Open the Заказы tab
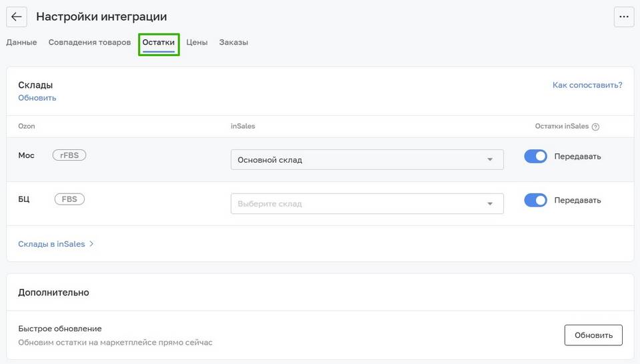640x364 pixels. pos(233,43)
